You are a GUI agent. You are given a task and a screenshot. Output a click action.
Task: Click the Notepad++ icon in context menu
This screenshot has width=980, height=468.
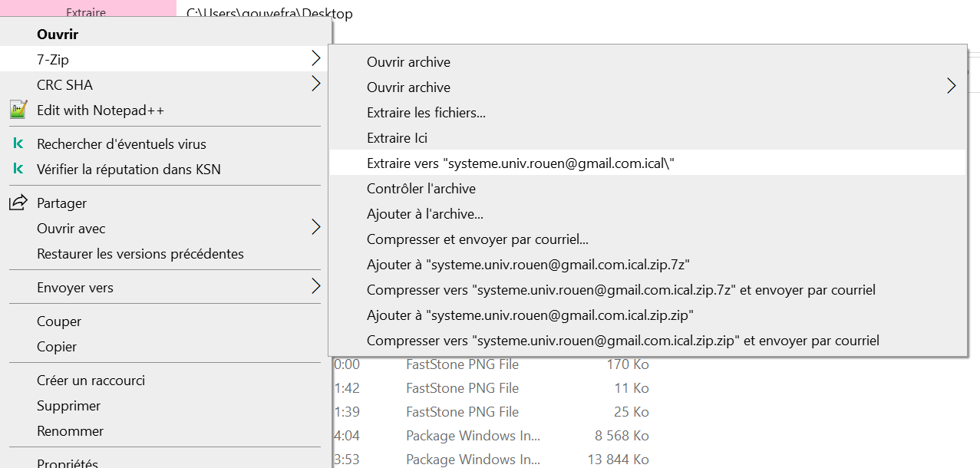(x=18, y=110)
